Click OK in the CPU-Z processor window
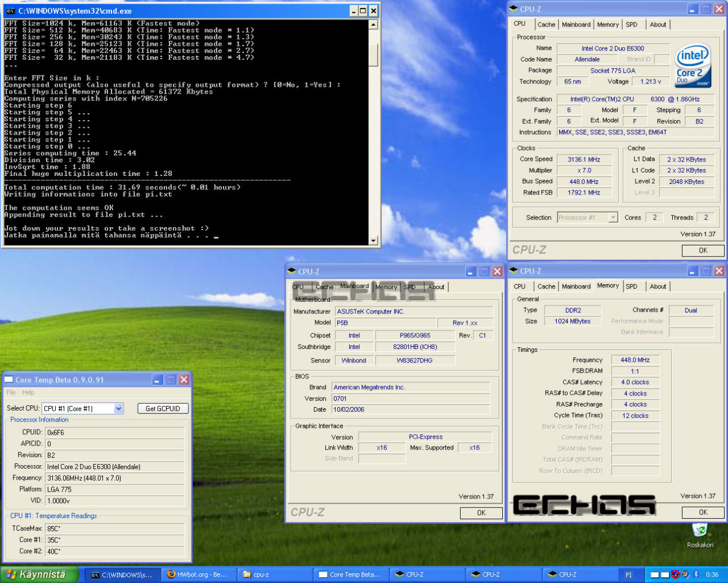 [x=703, y=250]
